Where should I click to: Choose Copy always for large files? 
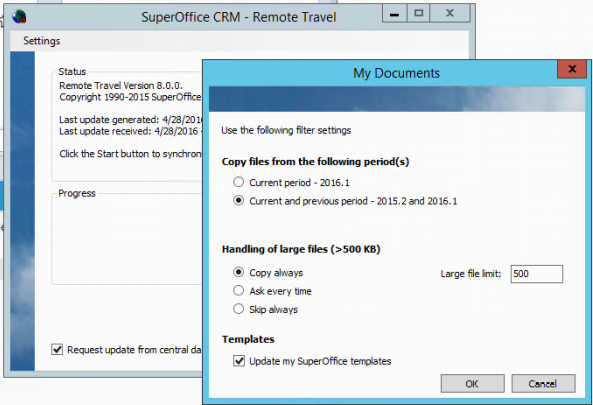tap(238, 272)
